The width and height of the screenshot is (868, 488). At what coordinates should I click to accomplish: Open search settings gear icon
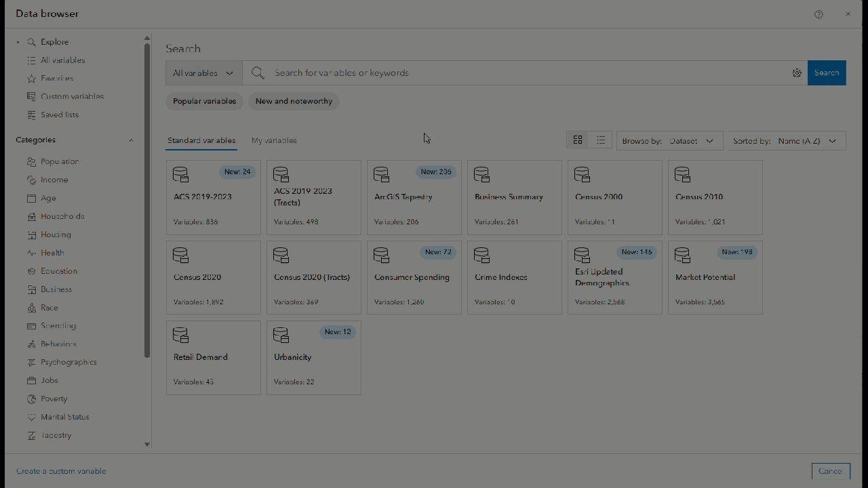(x=797, y=73)
